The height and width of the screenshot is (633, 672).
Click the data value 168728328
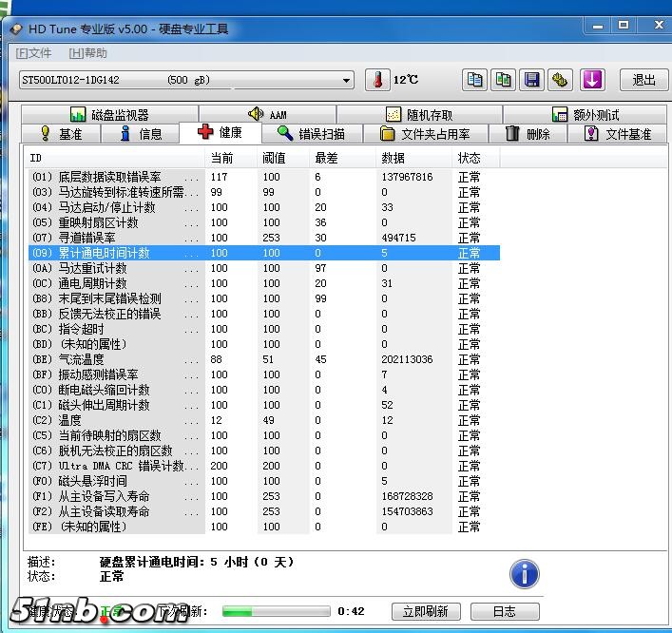[x=407, y=496]
